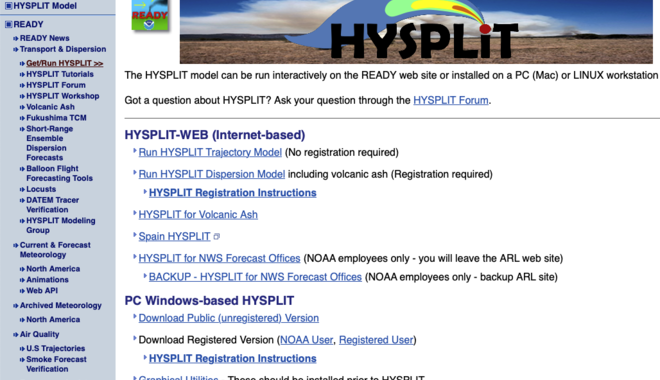660x380 pixels.
Task: Click external-link icon beside Spain HYSPLIT
Action: 216,237
